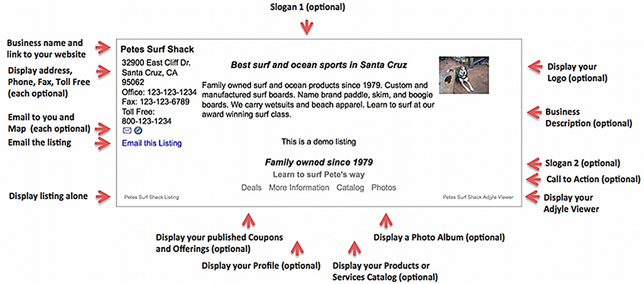Click the dog logo thumbnail image

(x=464, y=75)
